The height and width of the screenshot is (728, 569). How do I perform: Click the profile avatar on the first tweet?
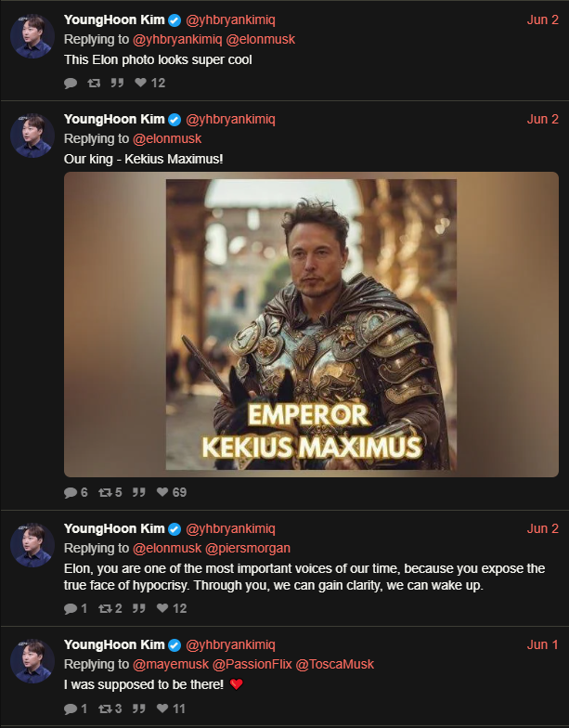[x=32, y=37]
